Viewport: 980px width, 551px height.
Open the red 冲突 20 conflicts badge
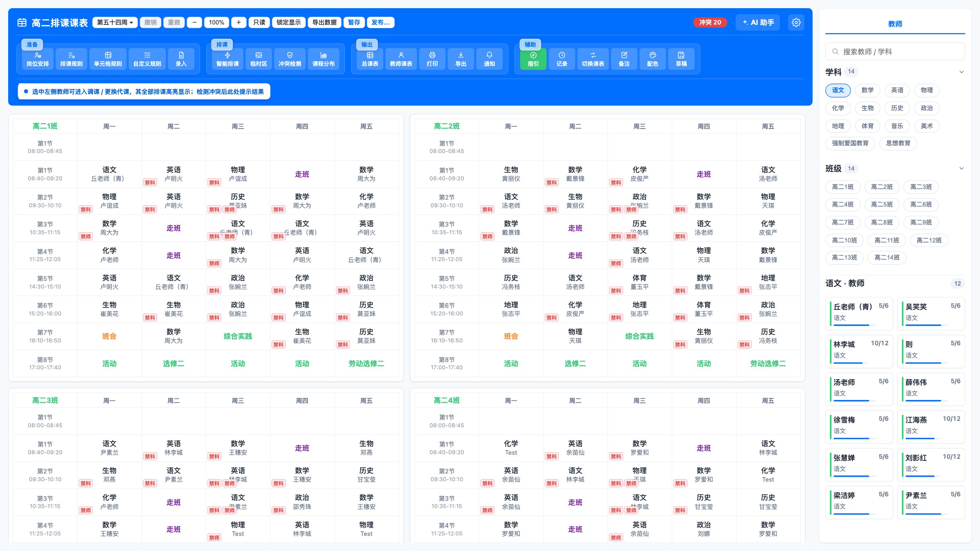pyautogui.click(x=710, y=22)
